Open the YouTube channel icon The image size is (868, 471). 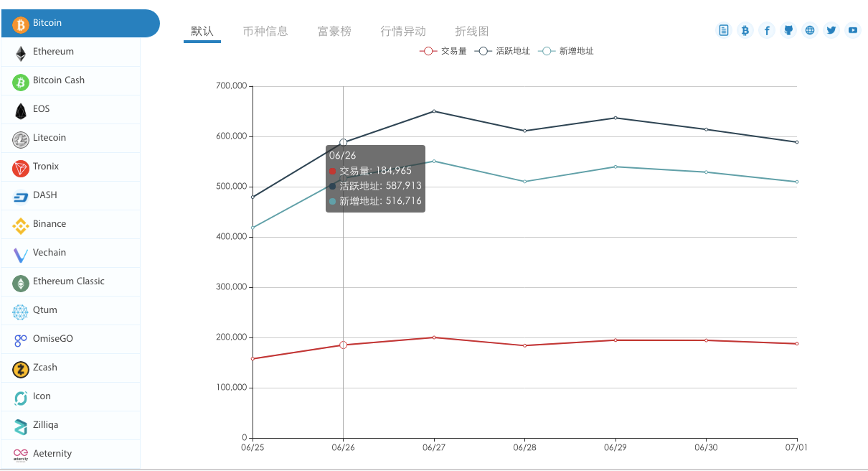[853, 30]
